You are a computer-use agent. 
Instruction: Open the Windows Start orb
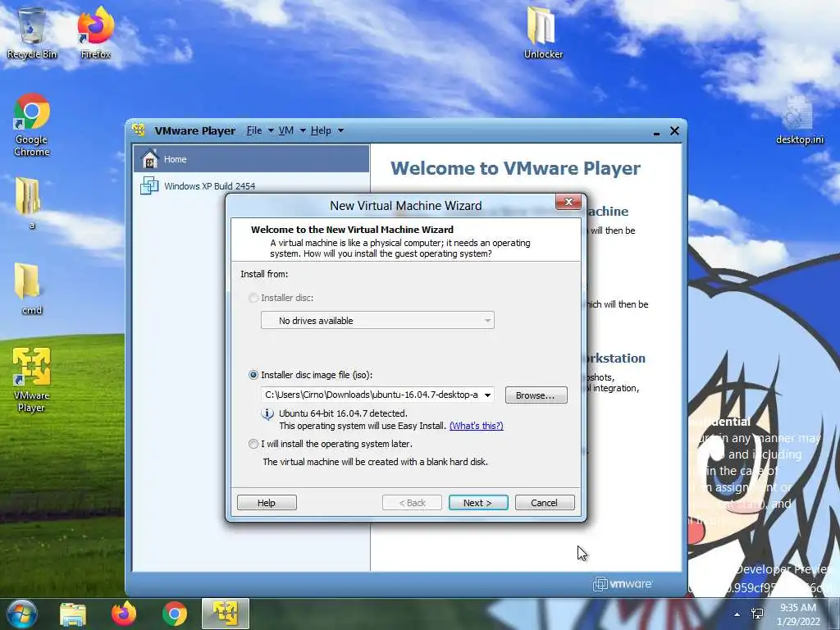point(22,614)
